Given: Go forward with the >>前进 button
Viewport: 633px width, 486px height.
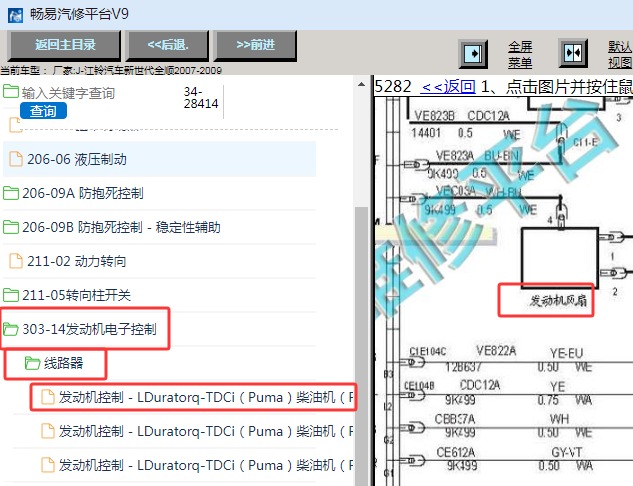Looking at the screenshot, I should 255,45.
